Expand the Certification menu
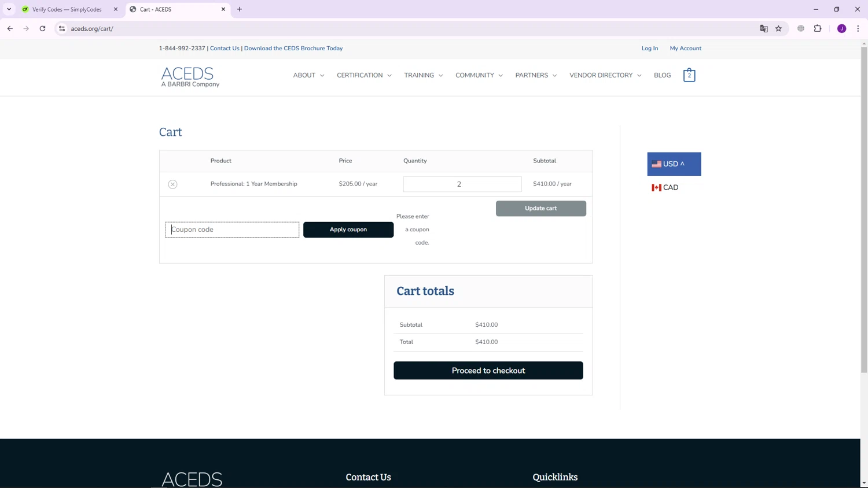The image size is (868, 488). pos(364,75)
